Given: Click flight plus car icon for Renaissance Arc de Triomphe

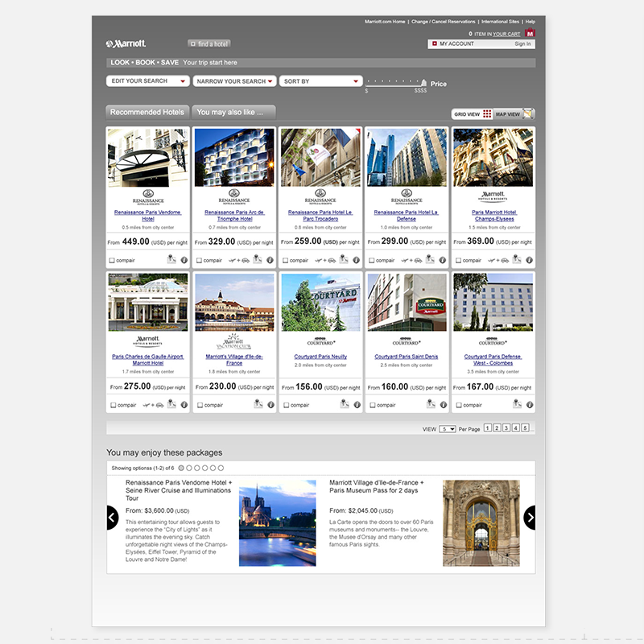Looking at the screenshot, I should (x=239, y=260).
